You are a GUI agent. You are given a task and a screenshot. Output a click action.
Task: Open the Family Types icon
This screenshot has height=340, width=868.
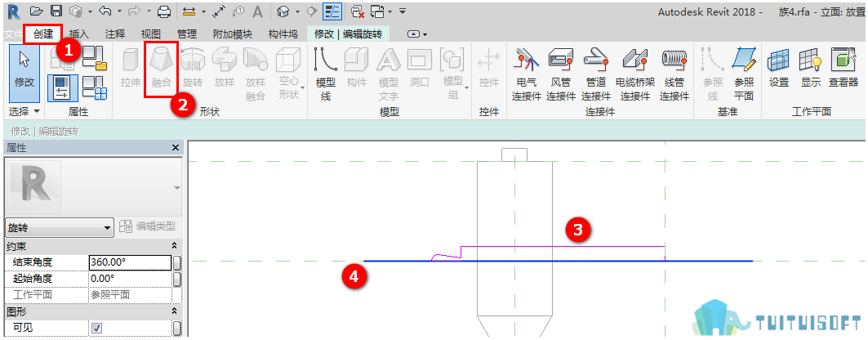(x=95, y=88)
